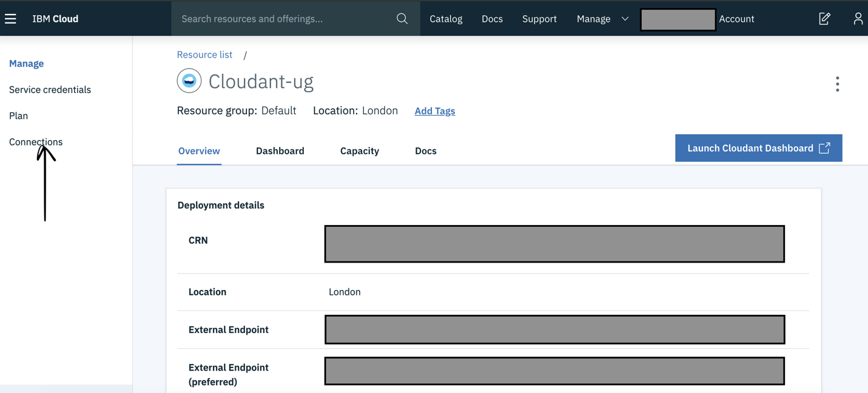This screenshot has height=393, width=868.
Task: Open the three-dot actions menu
Action: click(x=837, y=84)
